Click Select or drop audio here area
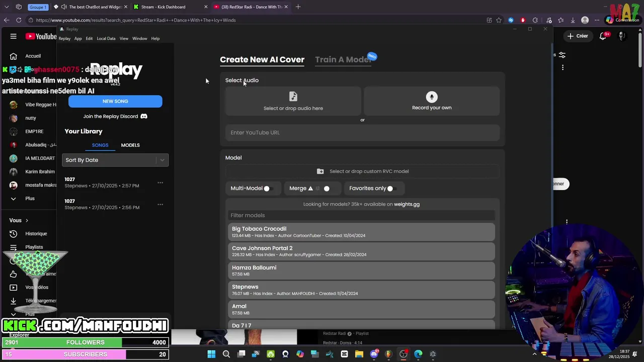The image size is (644, 362). [x=293, y=101]
